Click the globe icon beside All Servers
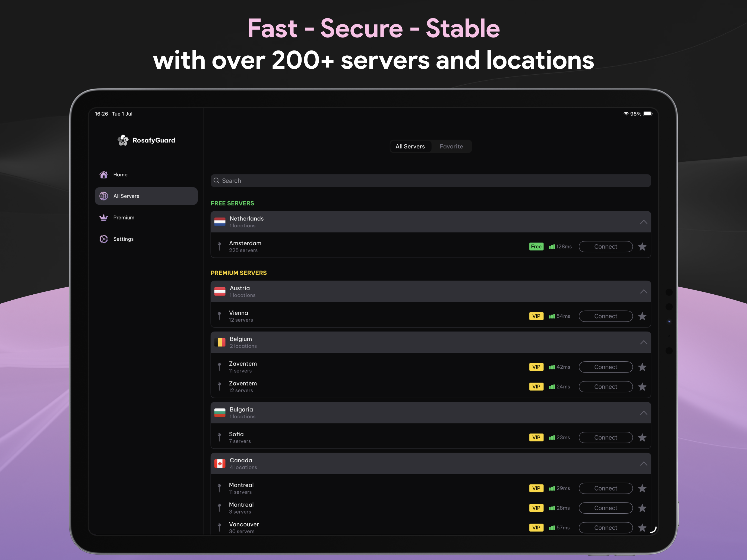The width and height of the screenshot is (747, 560). pyautogui.click(x=104, y=196)
